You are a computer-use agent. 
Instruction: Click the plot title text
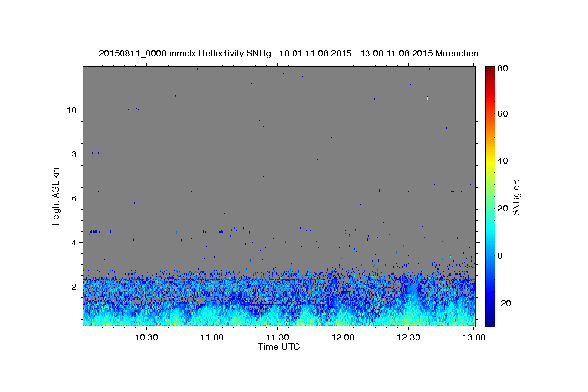pyautogui.click(x=289, y=53)
